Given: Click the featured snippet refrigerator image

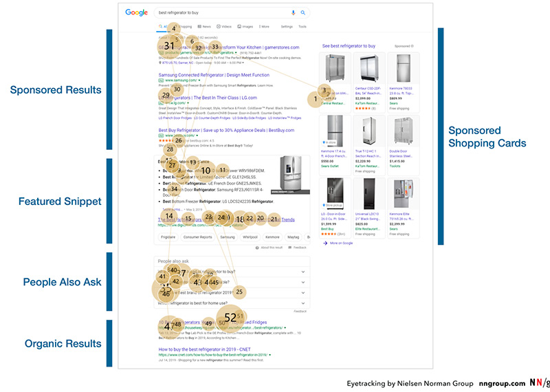Looking at the screenshot, I should point(295,175).
